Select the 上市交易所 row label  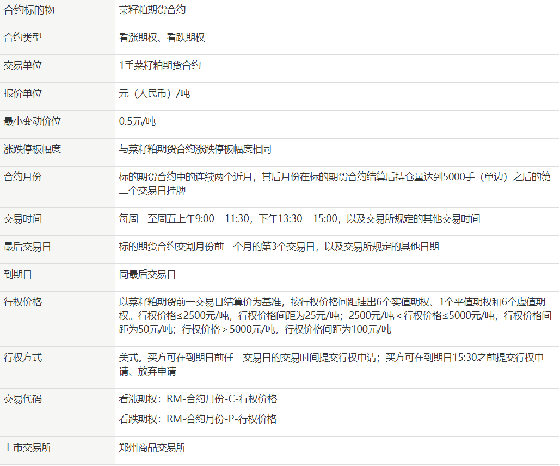coord(28,447)
